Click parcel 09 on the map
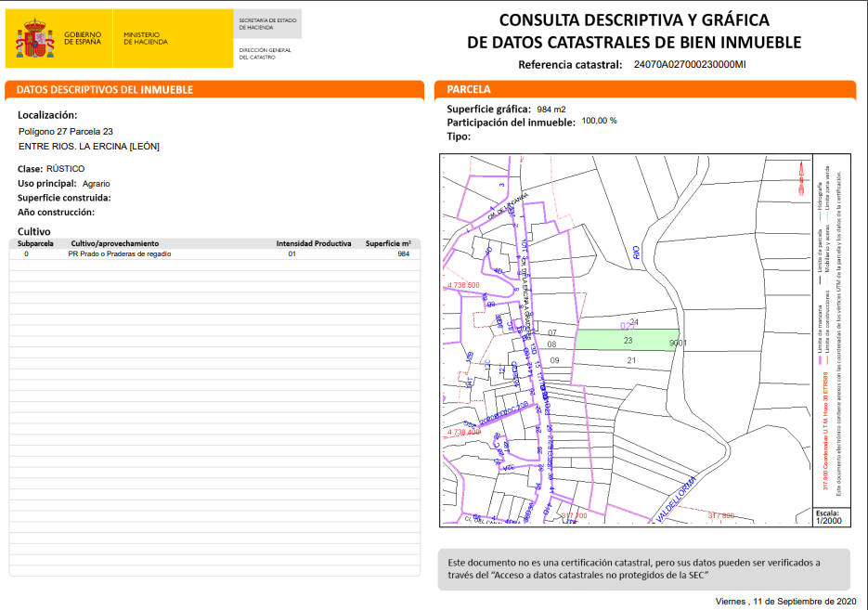This screenshot has width=868, height=610. (554, 360)
